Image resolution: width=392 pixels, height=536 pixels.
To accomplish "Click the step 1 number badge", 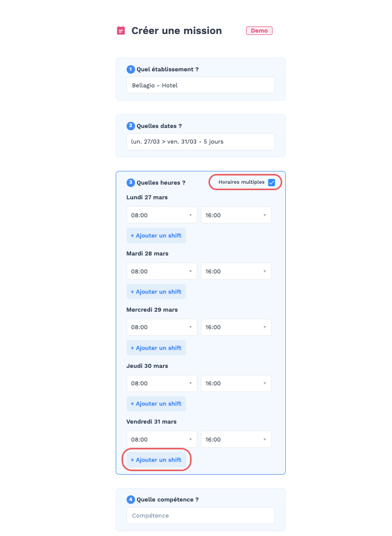I will point(130,69).
